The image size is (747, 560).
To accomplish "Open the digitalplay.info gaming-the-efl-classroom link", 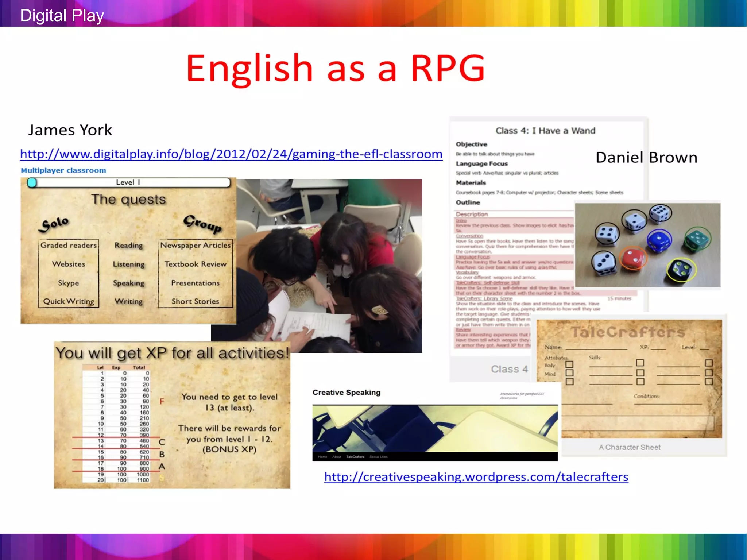I will point(231,154).
